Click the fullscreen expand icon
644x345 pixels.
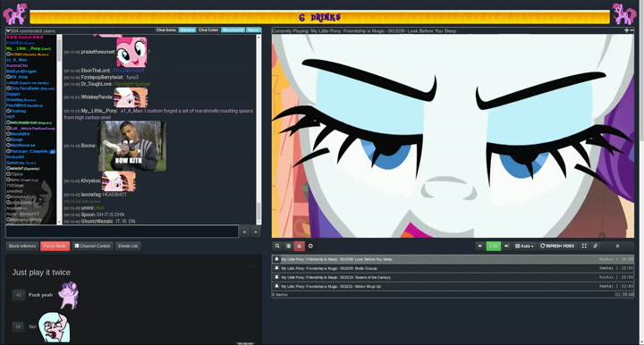click(x=584, y=246)
